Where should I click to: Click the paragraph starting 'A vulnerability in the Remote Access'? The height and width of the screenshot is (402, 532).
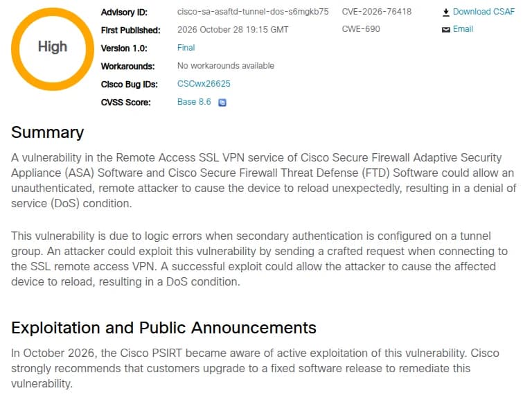[264, 180]
